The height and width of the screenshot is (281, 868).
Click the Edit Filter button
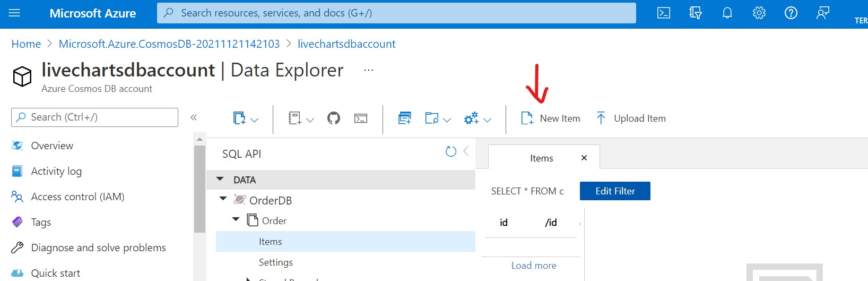coord(615,191)
